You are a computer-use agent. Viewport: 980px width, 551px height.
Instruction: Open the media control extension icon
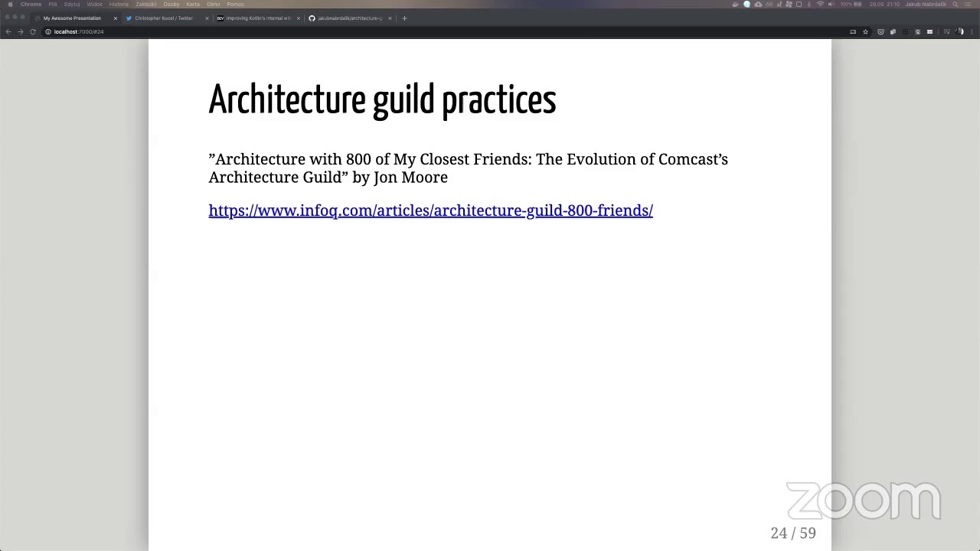tap(946, 31)
